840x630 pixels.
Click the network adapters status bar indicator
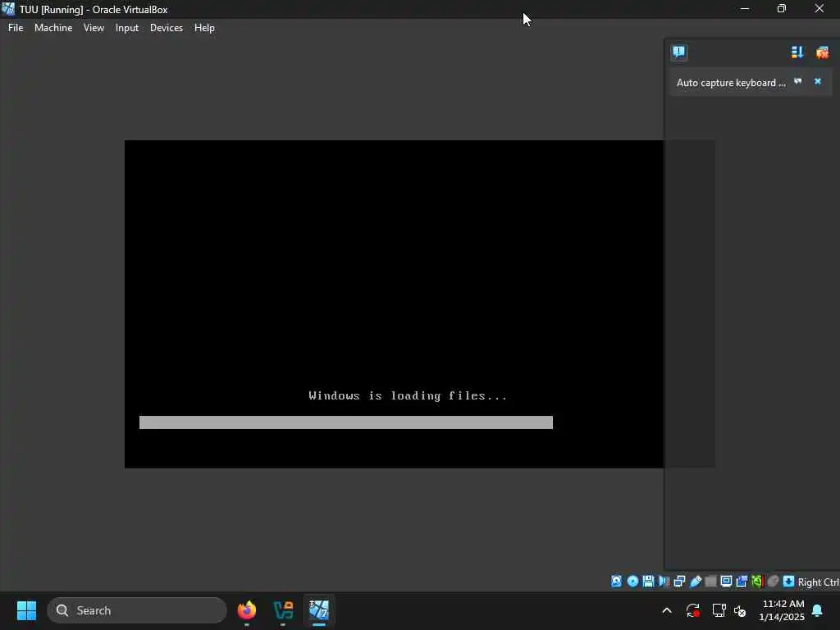[680, 582]
